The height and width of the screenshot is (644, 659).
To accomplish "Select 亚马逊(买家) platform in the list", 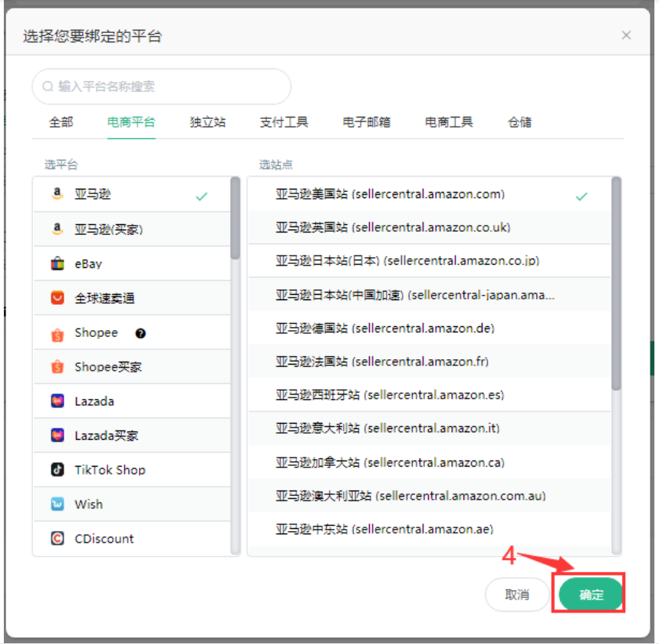I will point(108,229).
